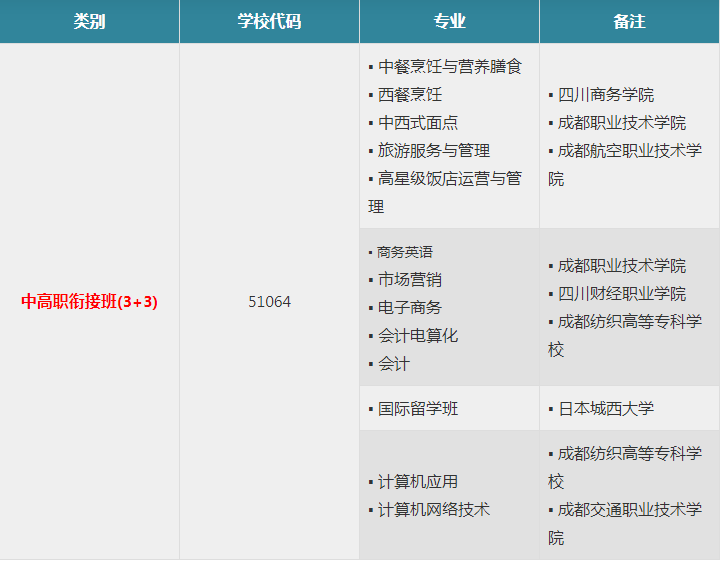Click the 学校代码 column header
This screenshot has width=720, height=562.
[269, 21]
